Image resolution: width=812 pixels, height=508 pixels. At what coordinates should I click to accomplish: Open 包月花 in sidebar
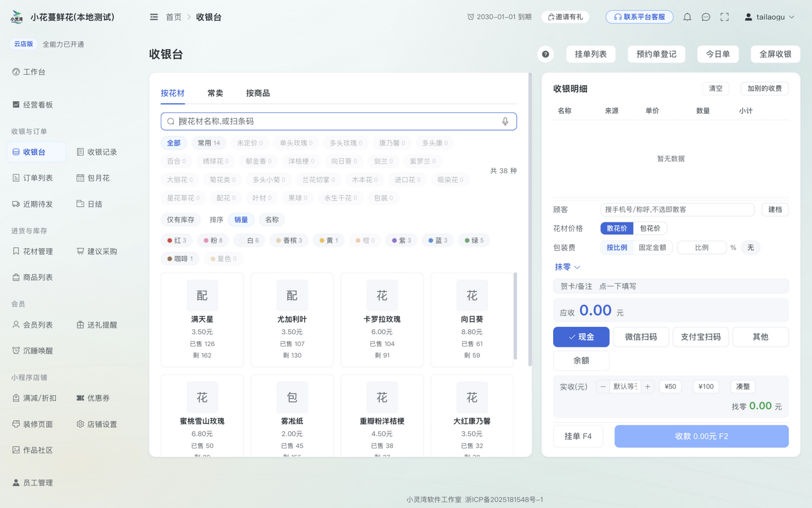(x=93, y=178)
